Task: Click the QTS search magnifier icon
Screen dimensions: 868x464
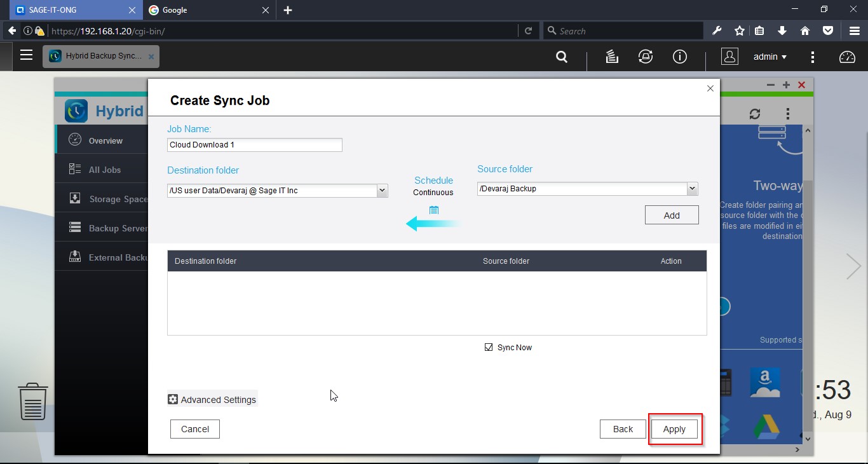Action: pos(562,57)
